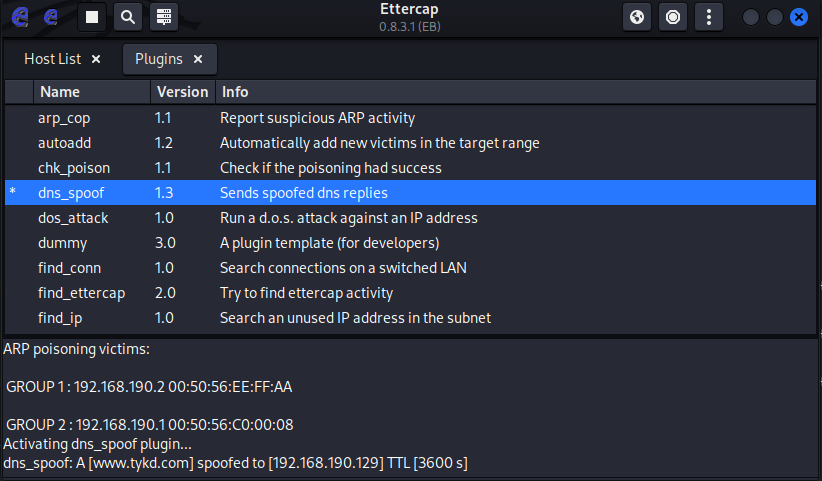Click the stop MITM circle icon
Image resolution: width=822 pixels, height=481 pixels.
click(673, 17)
